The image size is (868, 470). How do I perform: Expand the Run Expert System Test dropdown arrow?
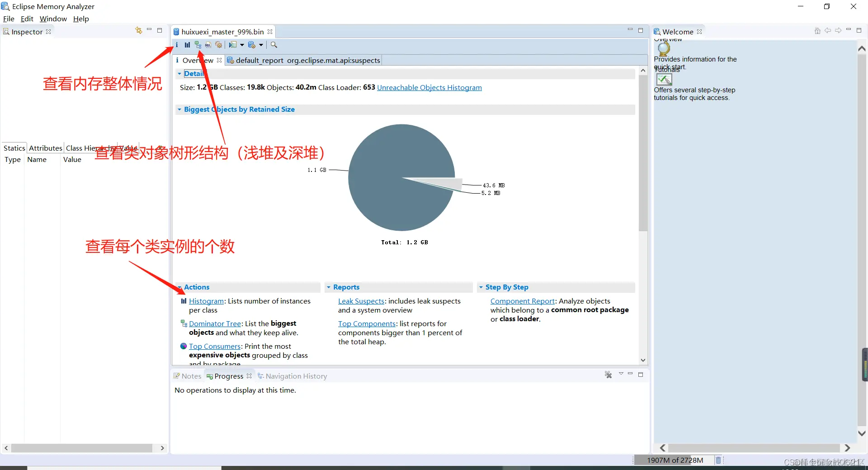tap(242, 45)
